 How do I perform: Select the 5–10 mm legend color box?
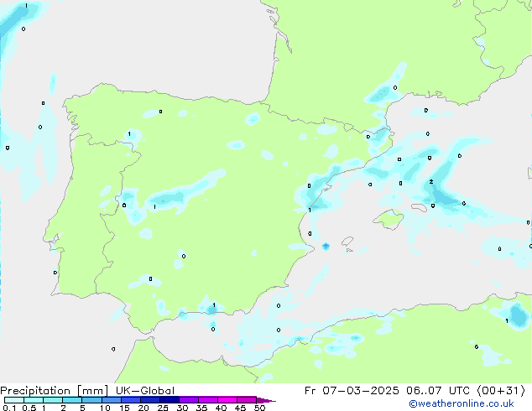[91, 400]
